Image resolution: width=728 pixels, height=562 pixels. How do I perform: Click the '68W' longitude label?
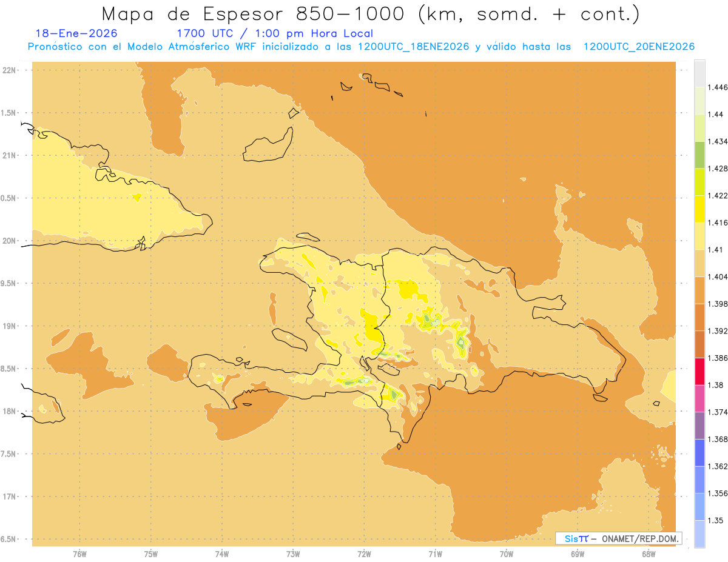click(649, 554)
